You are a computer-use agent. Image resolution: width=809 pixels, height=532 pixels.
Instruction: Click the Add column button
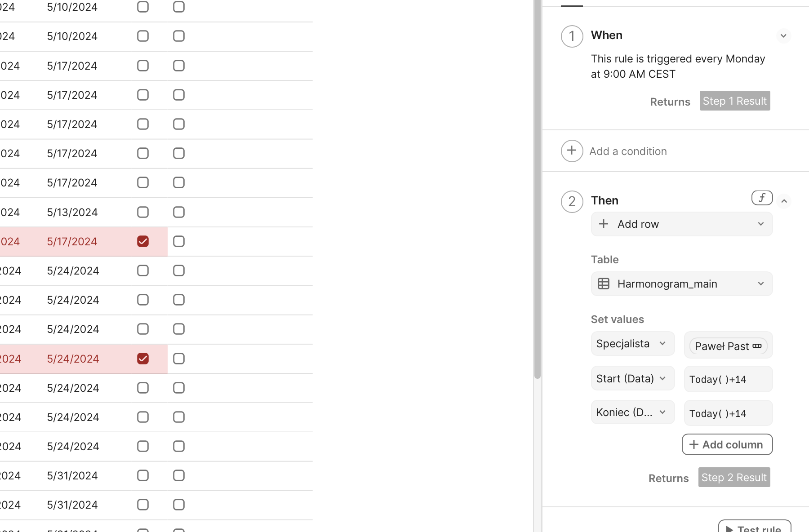pyautogui.click(x=727, y=444)
